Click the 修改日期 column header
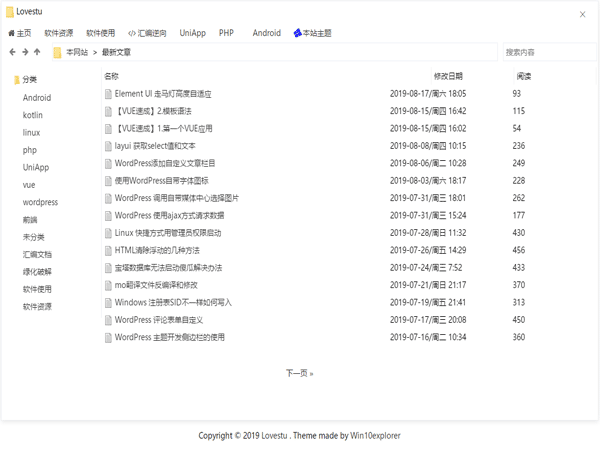Image resolution: width=600 pixels, height=450 pixels. click(448, 76)
